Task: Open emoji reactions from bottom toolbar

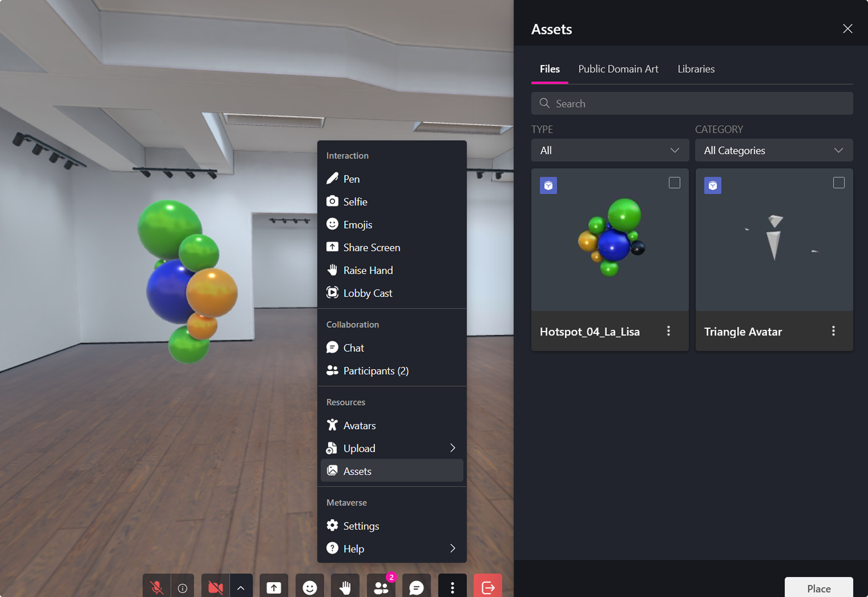Action: (x=309, y=587)
